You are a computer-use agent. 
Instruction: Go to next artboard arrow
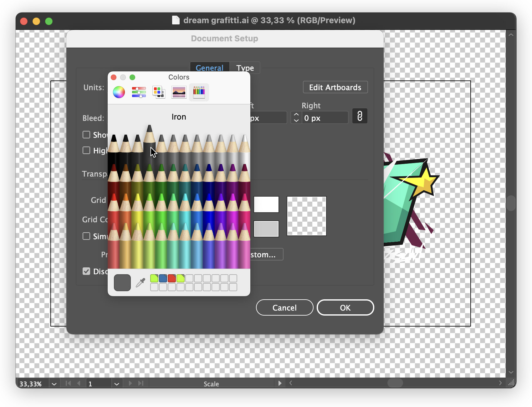click(x=130, y=383)
